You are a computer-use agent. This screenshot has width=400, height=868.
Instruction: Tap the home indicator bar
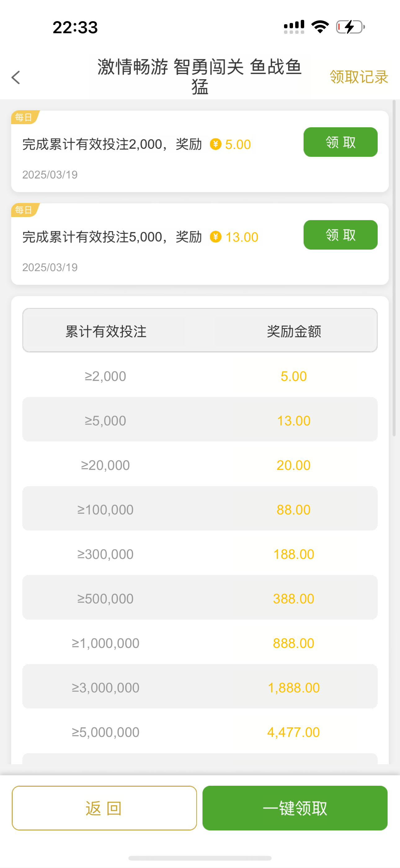(x=200, y=857)
